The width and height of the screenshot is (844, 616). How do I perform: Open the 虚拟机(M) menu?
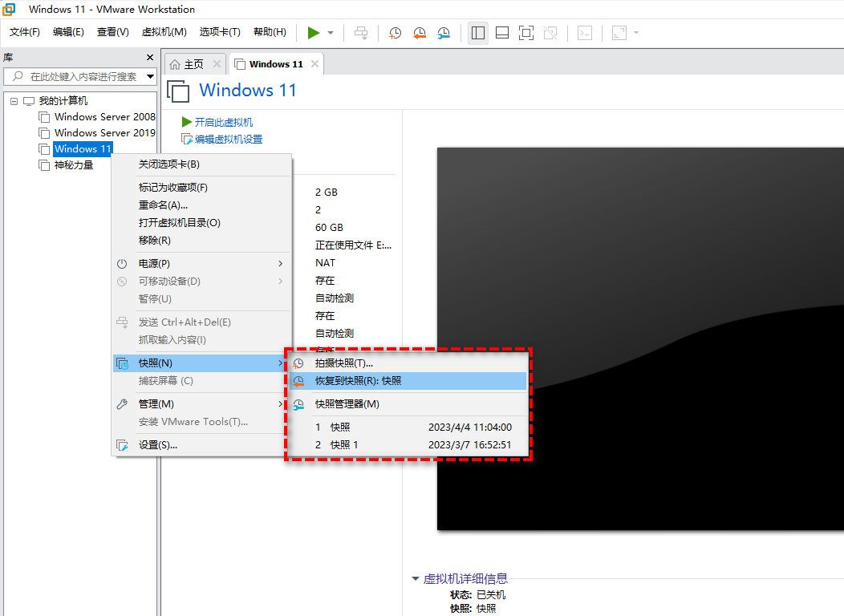164,32
